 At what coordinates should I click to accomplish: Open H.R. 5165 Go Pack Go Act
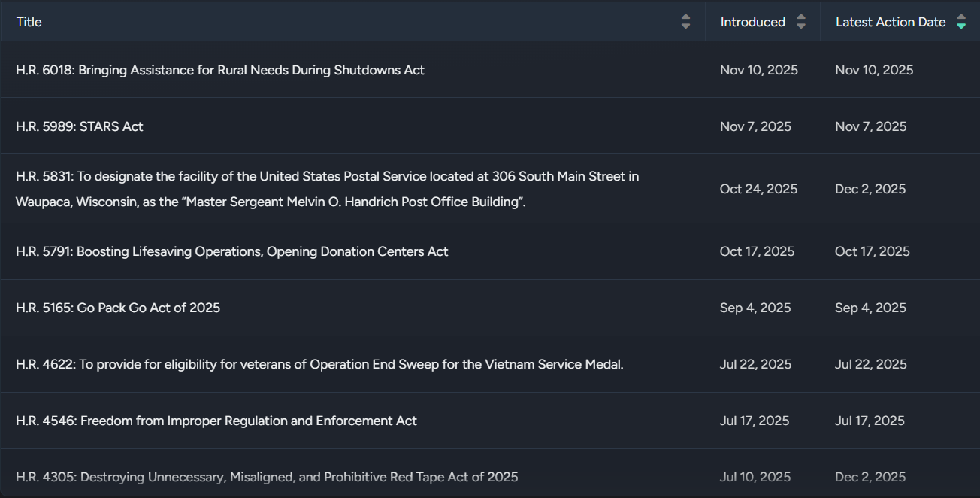click(118, 308)
